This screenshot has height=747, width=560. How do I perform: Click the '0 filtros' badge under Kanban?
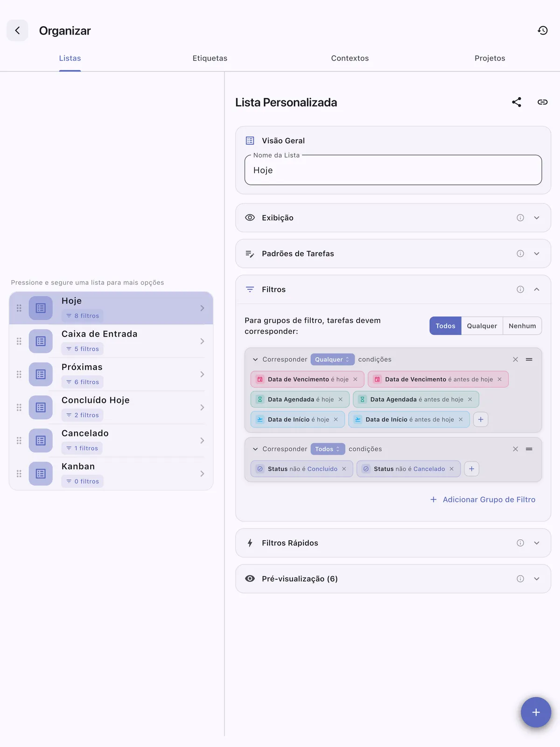[x=83, y=481]
